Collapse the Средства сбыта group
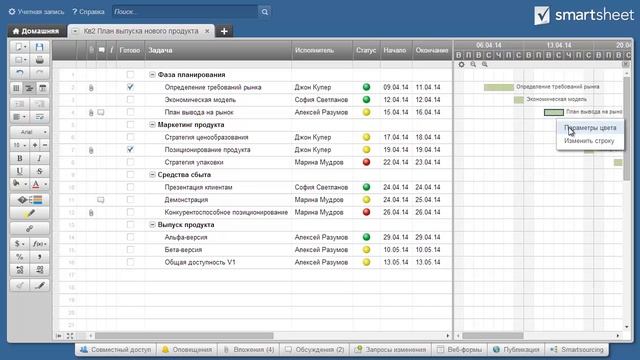This screenshot has width=640, height=360. (152, 175)
